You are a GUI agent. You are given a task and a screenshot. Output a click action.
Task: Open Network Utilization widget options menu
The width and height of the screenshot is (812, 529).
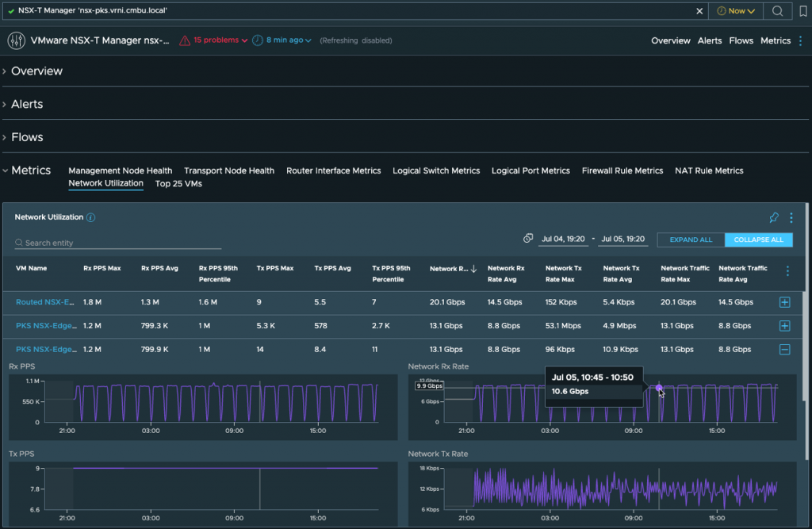pos(791,217)
